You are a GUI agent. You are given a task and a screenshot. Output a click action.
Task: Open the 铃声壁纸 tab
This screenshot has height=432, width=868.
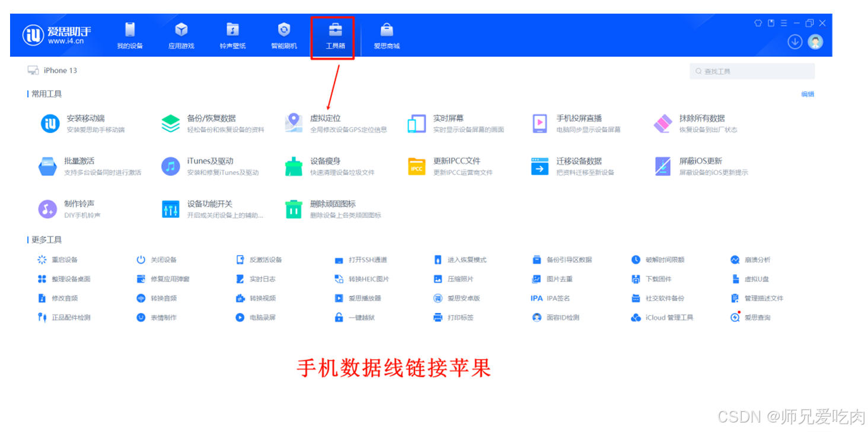(x=232, y=36)
